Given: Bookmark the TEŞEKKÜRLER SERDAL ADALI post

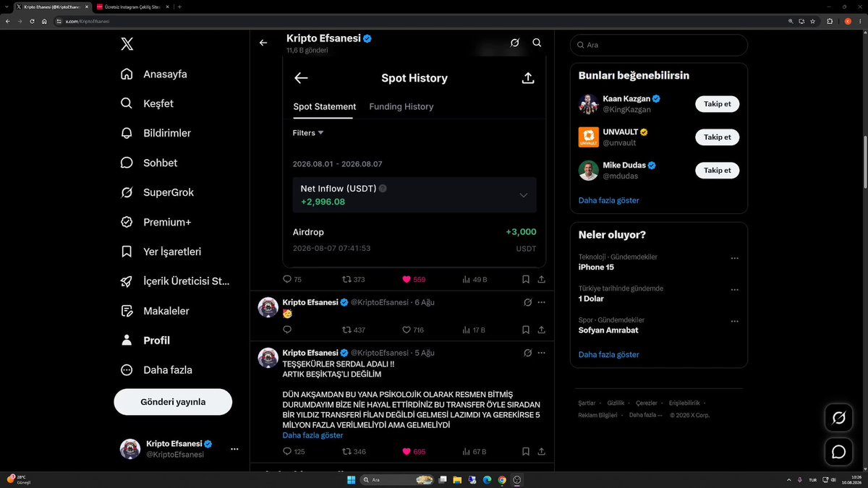Looking at the screenshot, I should pos(526,452).
